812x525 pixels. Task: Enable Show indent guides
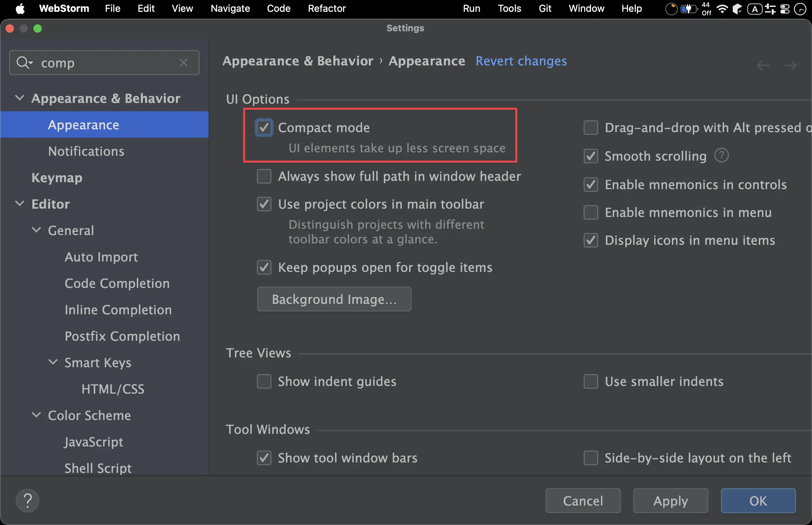click(x=264, y=381)
